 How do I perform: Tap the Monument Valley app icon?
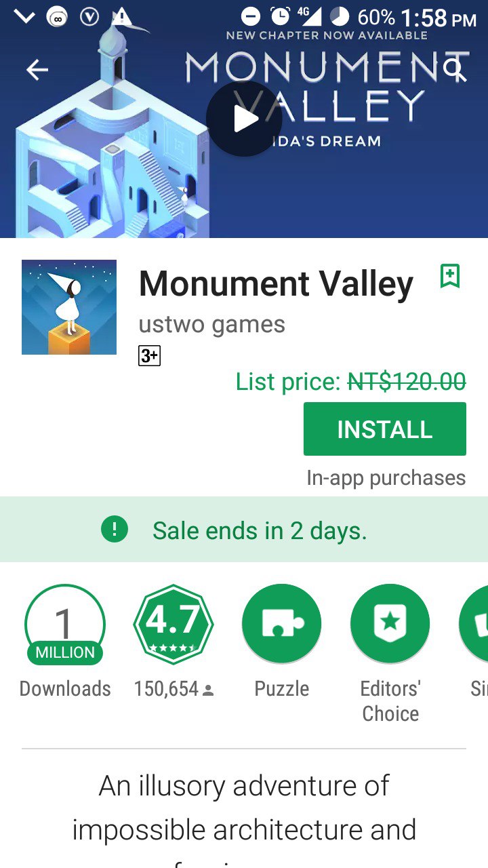coord(69,307)
